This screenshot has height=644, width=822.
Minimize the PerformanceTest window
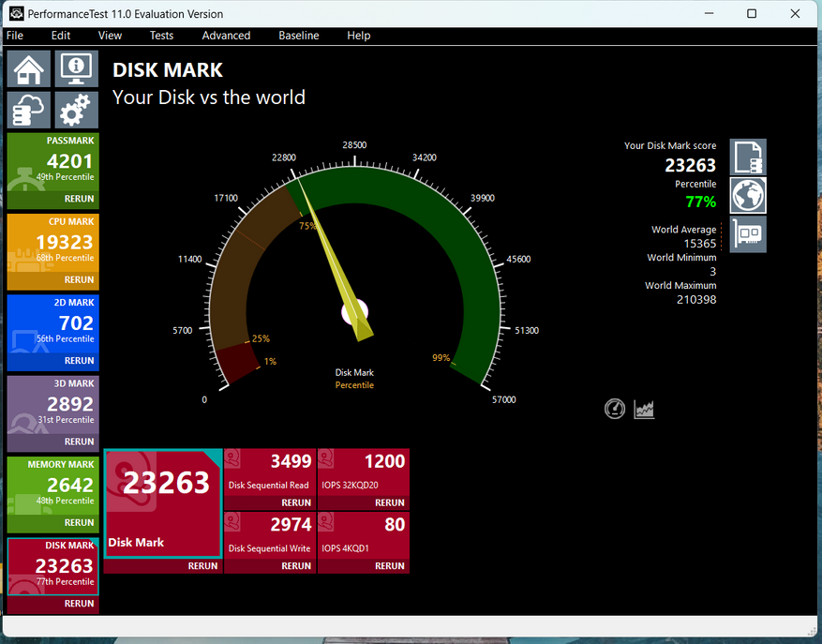point(709,14)
